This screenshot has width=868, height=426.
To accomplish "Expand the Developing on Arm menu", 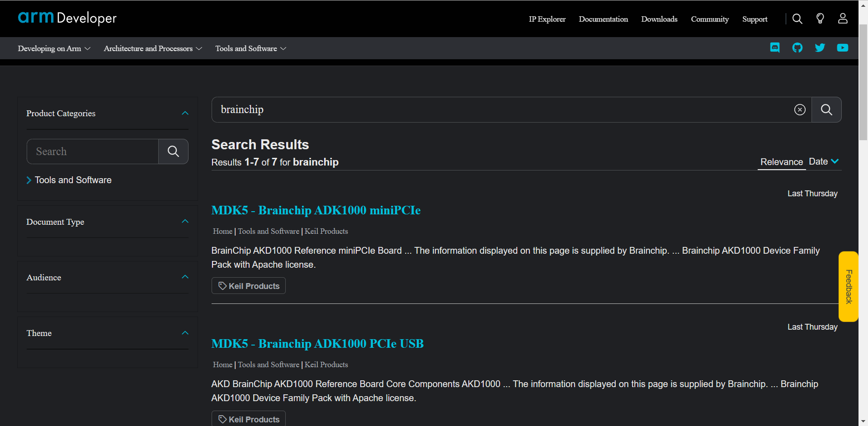I will point(54,48).
